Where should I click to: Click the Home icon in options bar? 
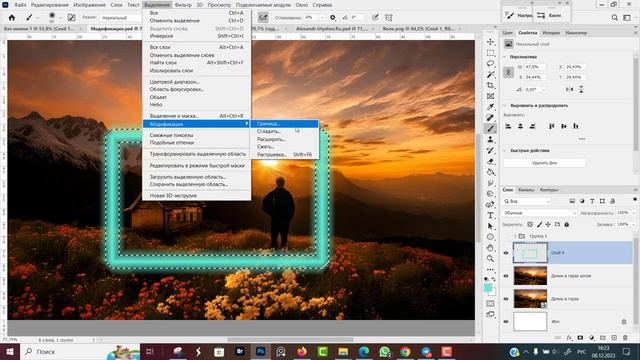click(x=12, y=18)
